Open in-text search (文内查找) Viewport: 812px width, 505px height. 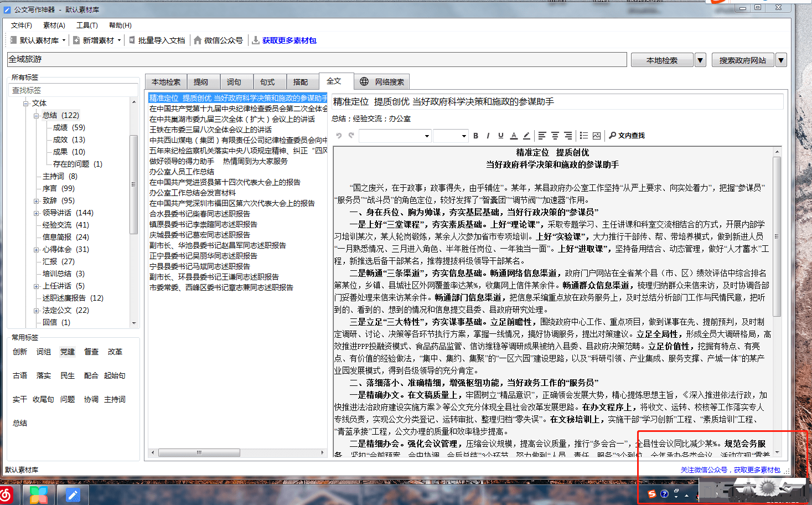[627, 136]
